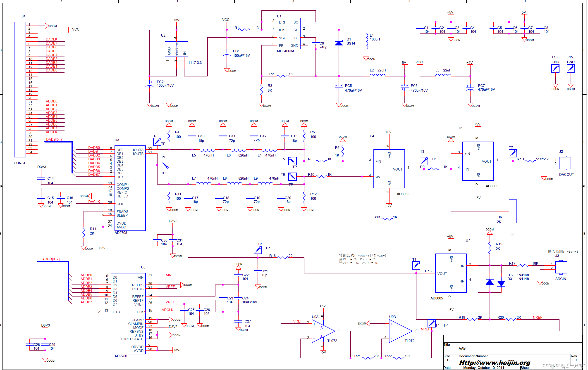The width and height of the screenshot is (588, 370).
Task: Click the DADB[0..7] bus label
Action: click(55, 140)
